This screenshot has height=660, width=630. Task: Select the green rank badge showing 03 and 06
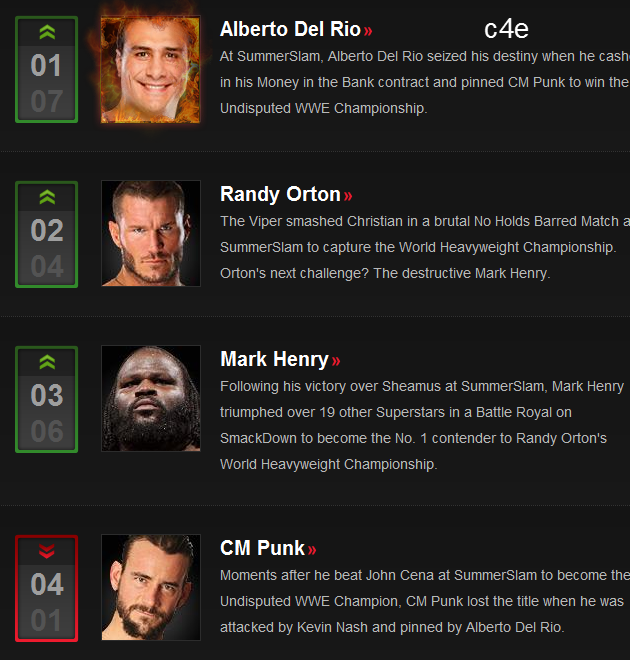point(47,399)
